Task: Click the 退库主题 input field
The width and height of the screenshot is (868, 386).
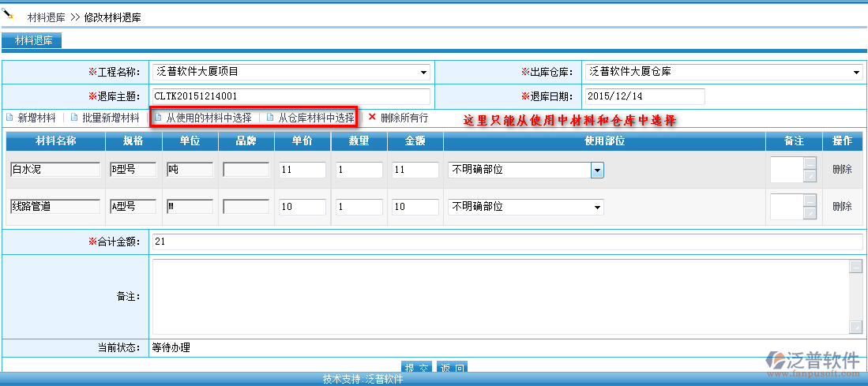Action: (x=291, y=96)
